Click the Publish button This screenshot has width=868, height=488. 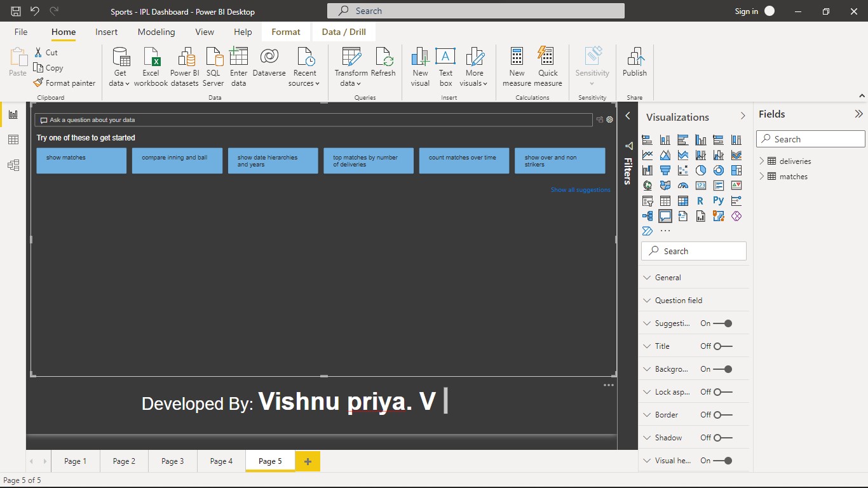click(x=634, y=62)
